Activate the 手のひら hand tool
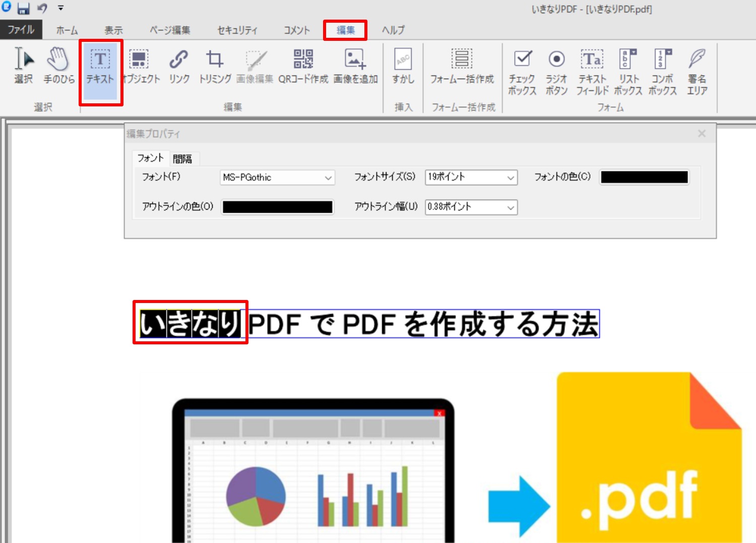Screen dimensions: 756x543 58,66
